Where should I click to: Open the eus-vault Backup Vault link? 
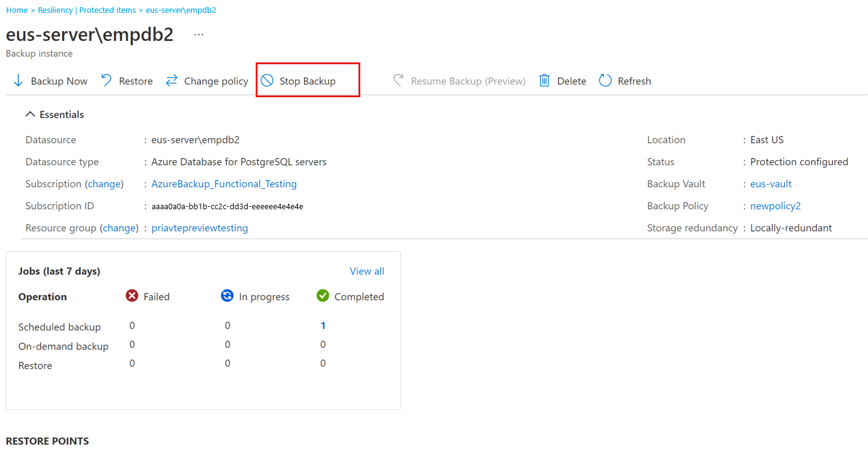[x=771, y=184]
